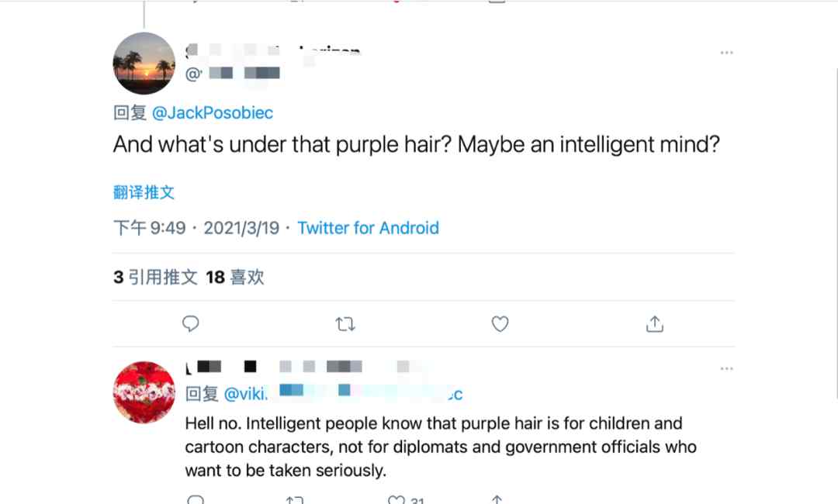838x504 pixels.
Task: Open more options on the reply tweet
Action: [x=726, y=368]
